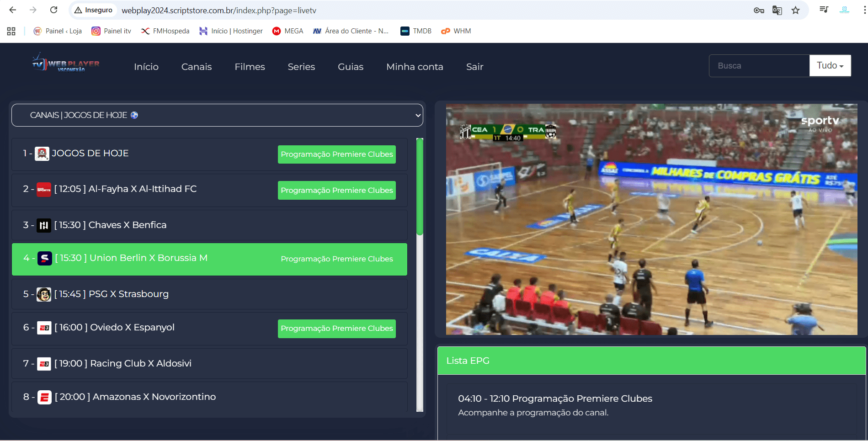This screenshot has height=441, width=868.
Task: Click Programação Premiere Clubes for Oviedo X Espanyol
Action: [337, 329]
